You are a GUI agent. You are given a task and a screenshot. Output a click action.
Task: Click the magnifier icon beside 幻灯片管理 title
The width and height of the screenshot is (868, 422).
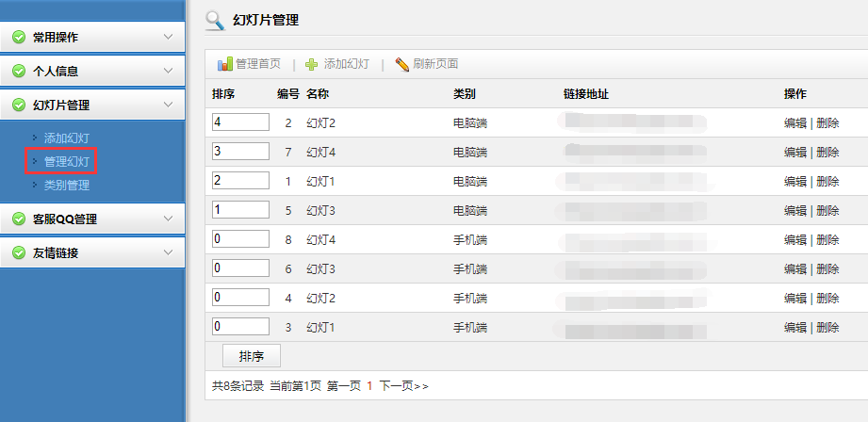tap(215, 20)
